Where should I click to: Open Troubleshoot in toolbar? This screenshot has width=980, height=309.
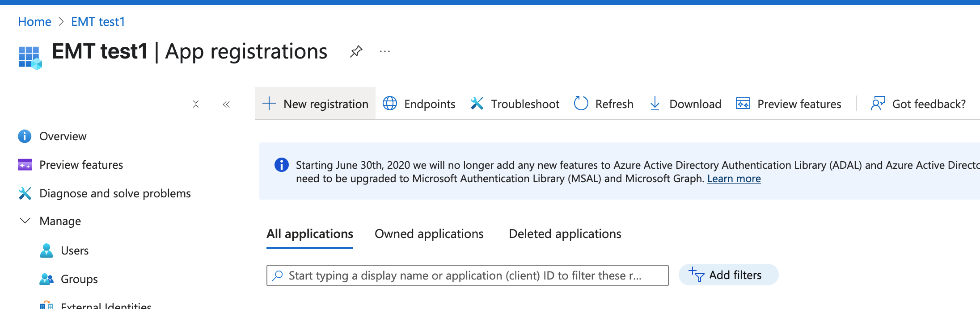(x=515, y=104)
